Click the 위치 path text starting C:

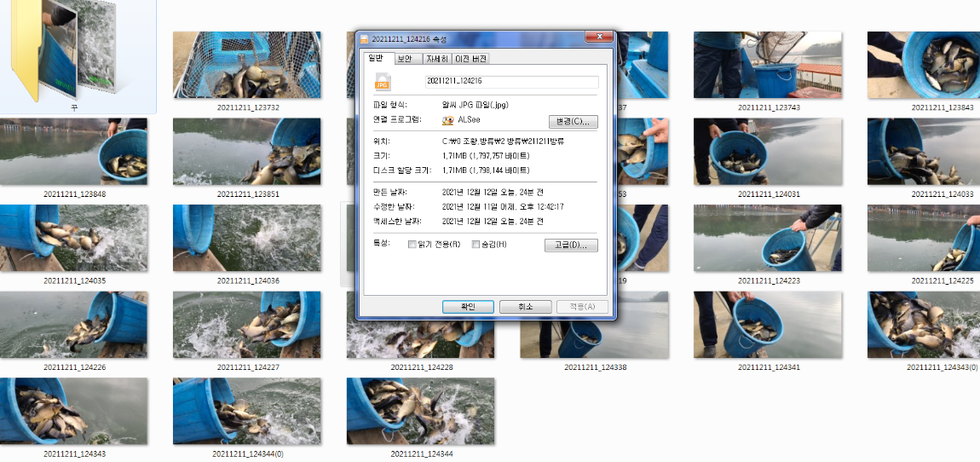pyautogui.click(x=503, y=141)
